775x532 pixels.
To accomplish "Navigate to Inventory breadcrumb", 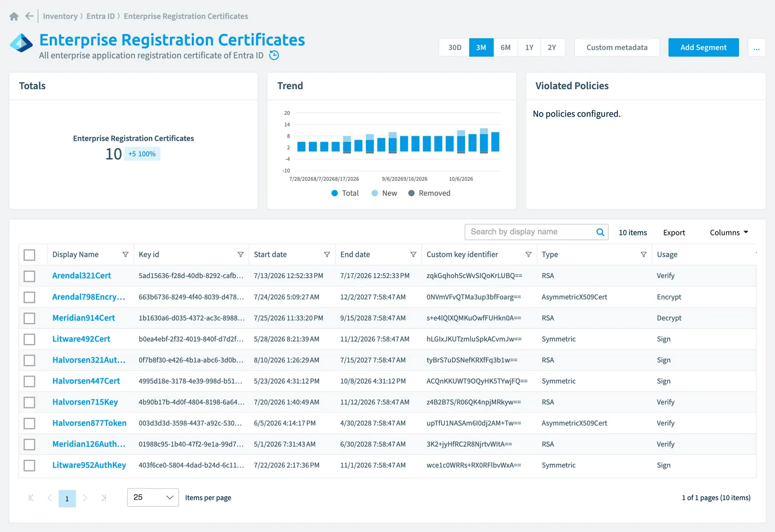I will point(60,16).
